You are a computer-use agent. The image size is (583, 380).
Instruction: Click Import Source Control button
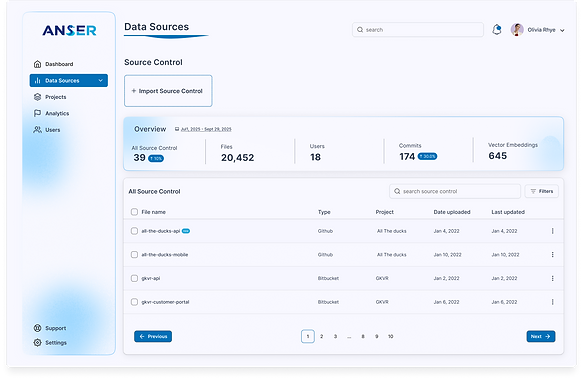tap(168, 91)
